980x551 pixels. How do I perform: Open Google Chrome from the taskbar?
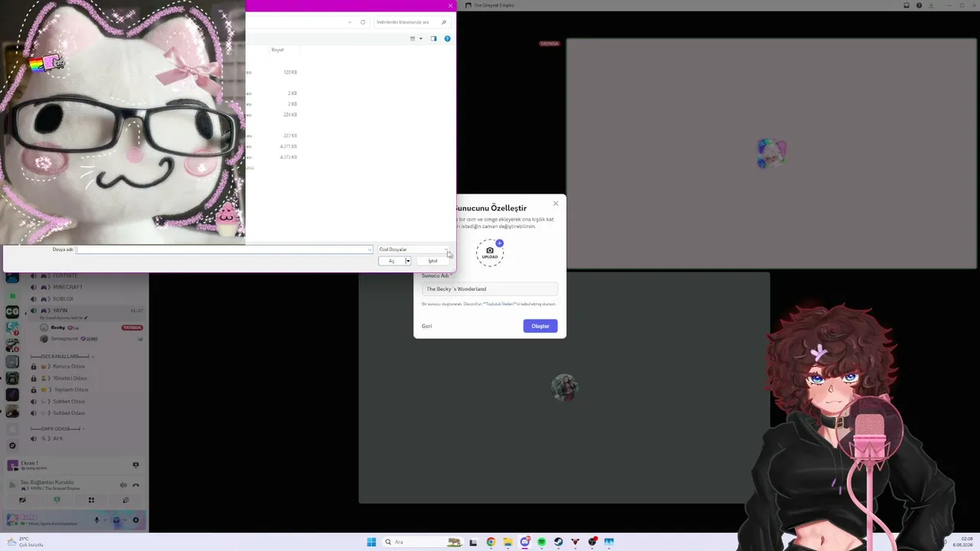pos(491,542)
